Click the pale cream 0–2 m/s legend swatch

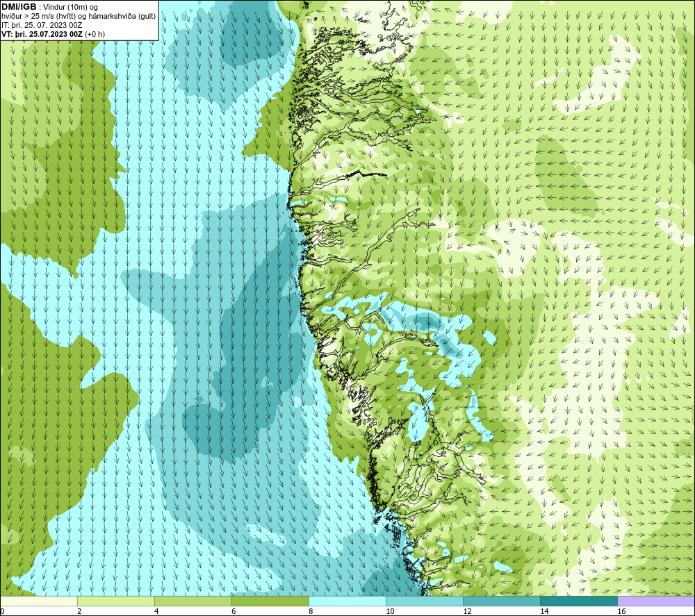[x=39, y=601]
